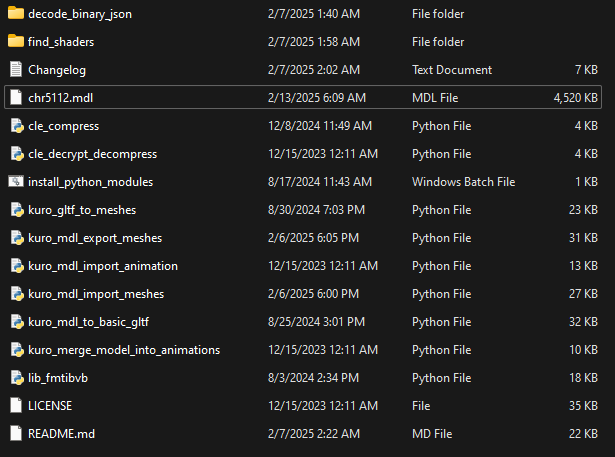This screenshot has width=615, height=457.
Task: Click the cle_decrypt_decompress Python icon
Action: (x=17, y=153)
